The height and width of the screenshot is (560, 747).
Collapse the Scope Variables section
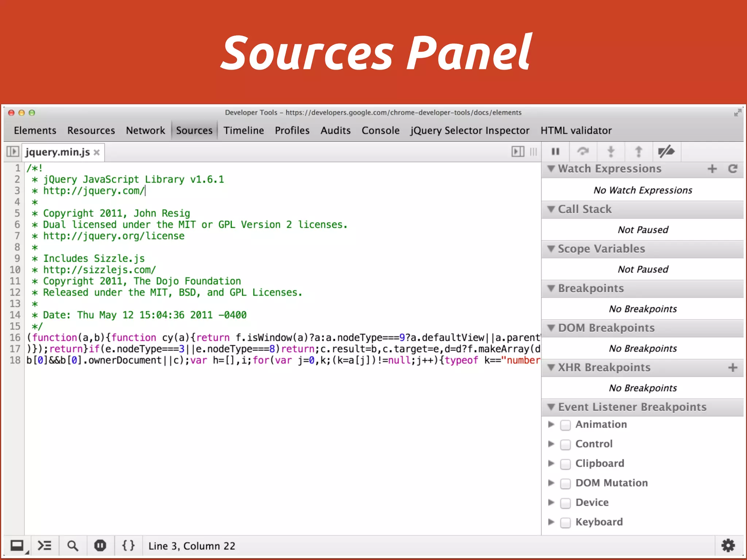click(551, 249)
